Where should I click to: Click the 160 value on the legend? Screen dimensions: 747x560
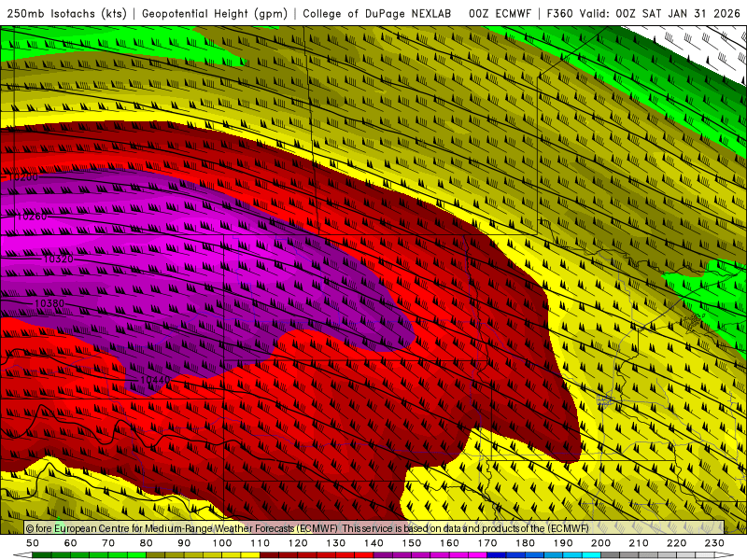click(449, 543)
